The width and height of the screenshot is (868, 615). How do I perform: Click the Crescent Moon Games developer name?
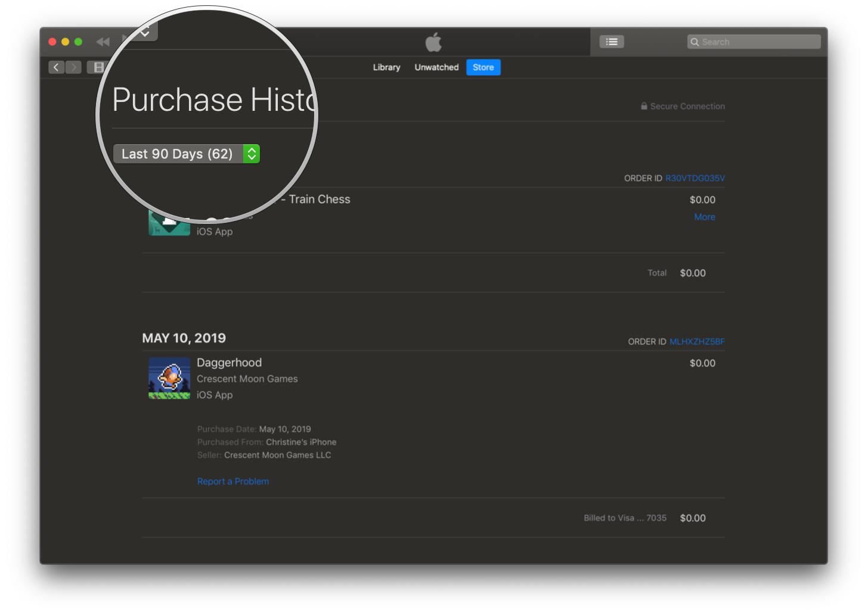(247, 379)
